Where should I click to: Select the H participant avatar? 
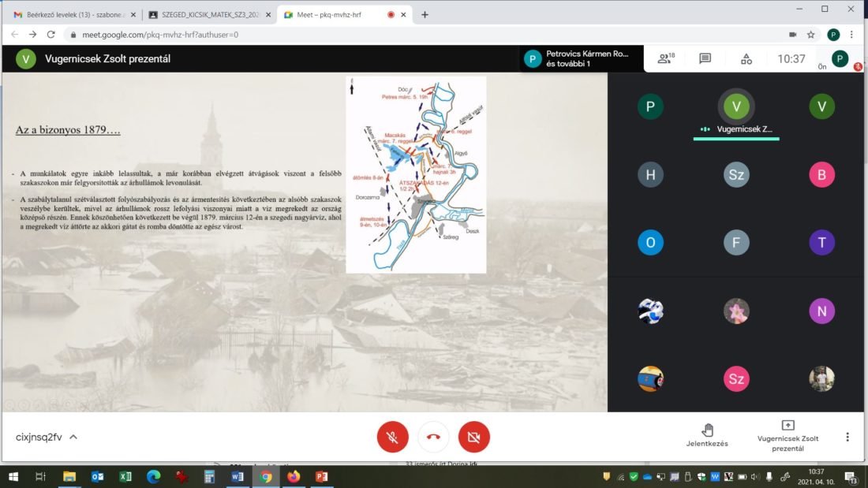coord(650,175)
